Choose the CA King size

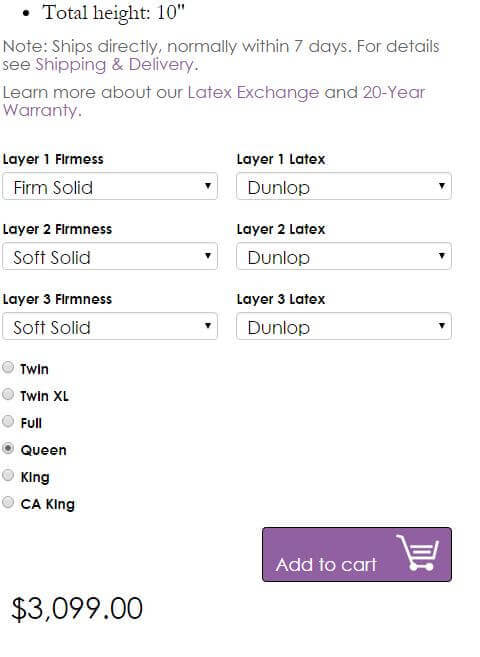pyautogui.click(x=8, y=502)
